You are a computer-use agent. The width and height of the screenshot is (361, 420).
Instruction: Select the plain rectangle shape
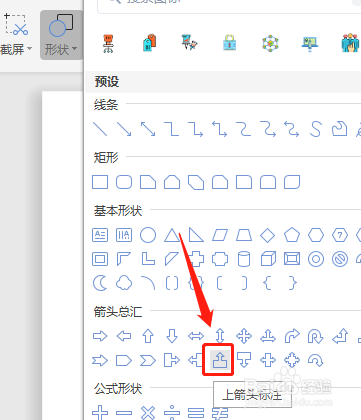point(100,182)
